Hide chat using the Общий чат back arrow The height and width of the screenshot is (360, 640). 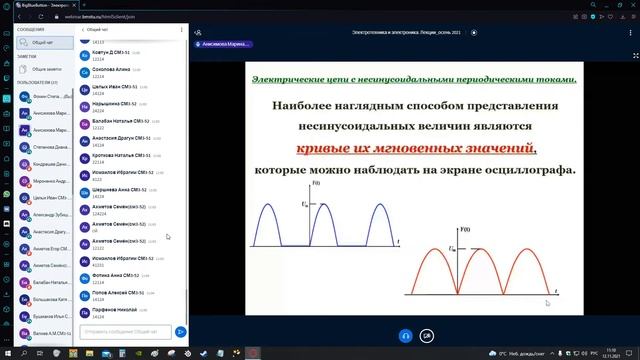(x=94, y=30)
